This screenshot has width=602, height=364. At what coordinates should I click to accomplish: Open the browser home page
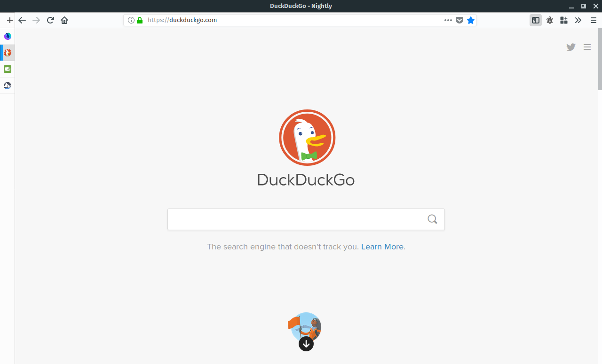click(x=64, y=20)
